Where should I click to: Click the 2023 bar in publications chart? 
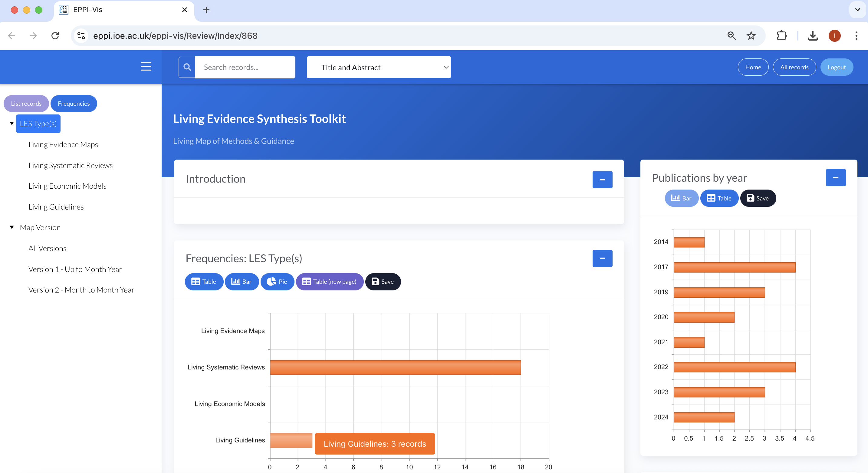coord(719,392)
